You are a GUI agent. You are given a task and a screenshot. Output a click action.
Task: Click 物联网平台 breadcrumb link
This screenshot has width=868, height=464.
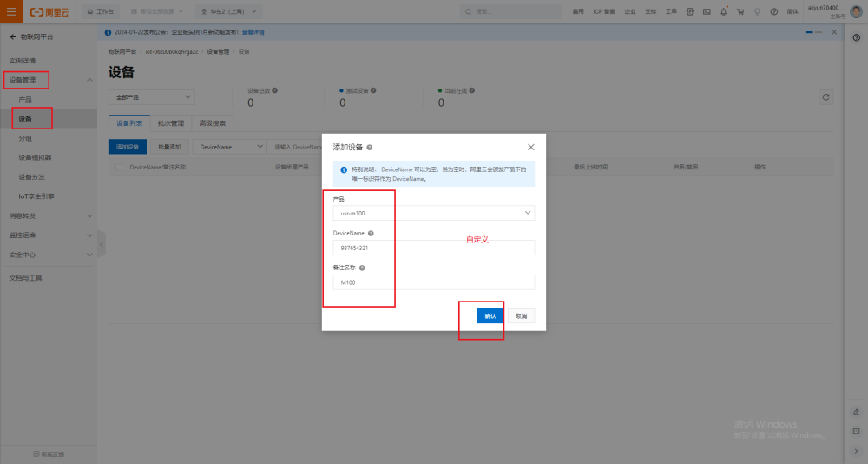click(122, 51)
